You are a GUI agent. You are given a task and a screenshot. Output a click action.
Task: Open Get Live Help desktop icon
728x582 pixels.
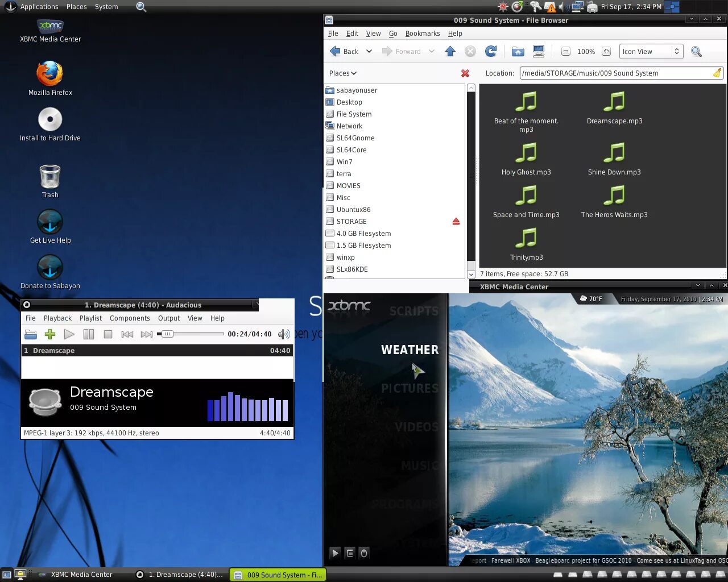50,227
